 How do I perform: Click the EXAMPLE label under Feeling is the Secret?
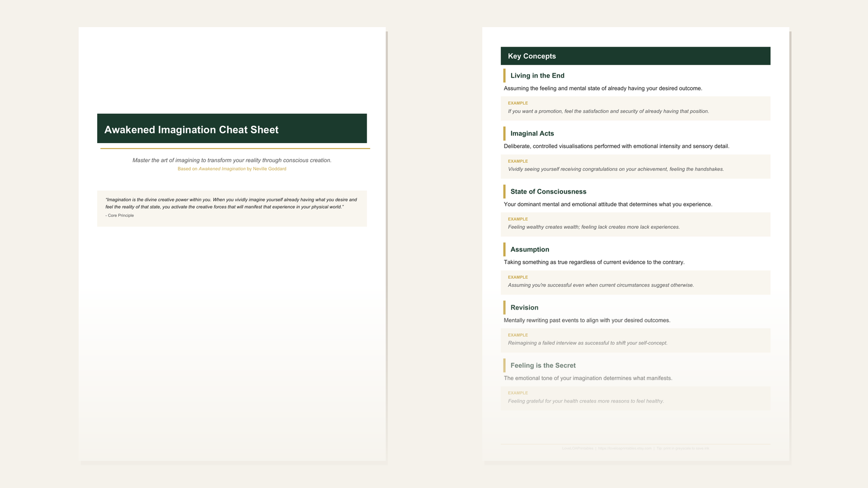(x=518, y=393)
